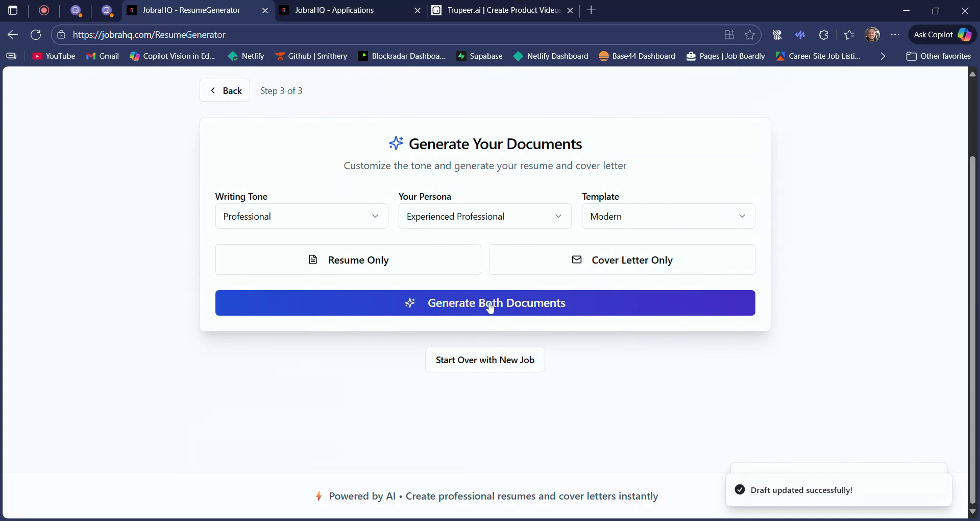This screenshot has height=521, width=980.
Task: Click Generate Both Documents
Action: coord(485,303)
